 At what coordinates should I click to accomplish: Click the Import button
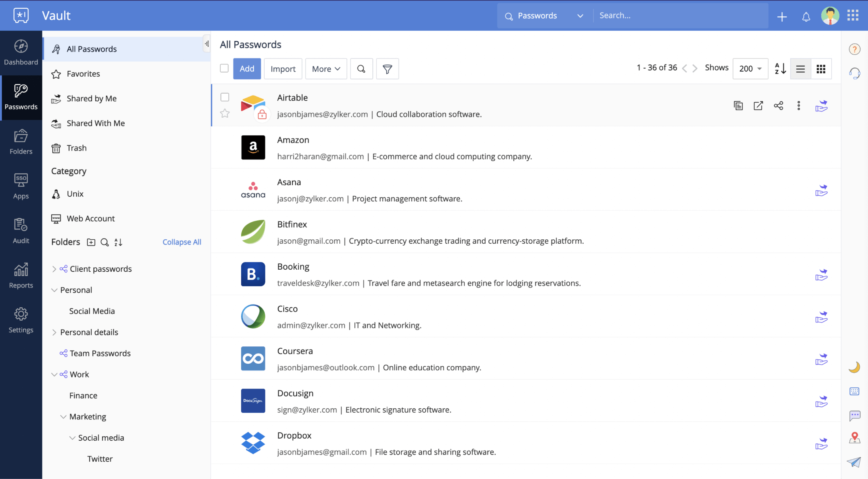[x=283, y=69]
